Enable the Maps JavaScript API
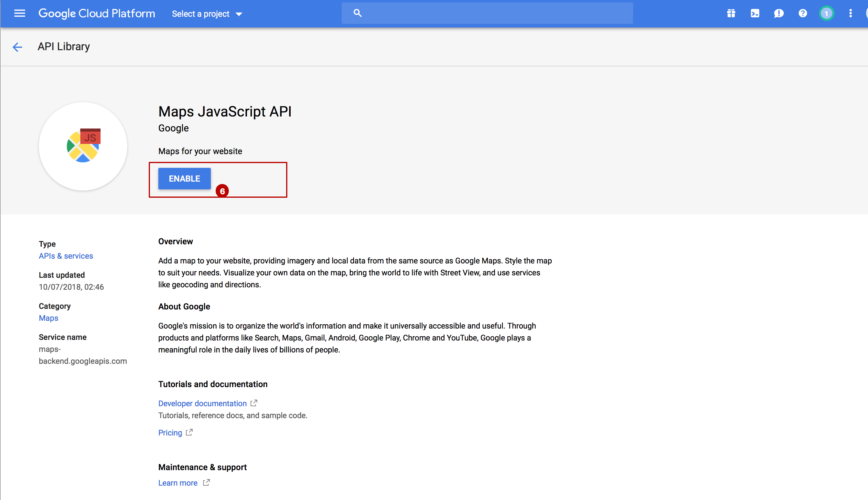The image size is (868, 500). [x=184, y=179]
